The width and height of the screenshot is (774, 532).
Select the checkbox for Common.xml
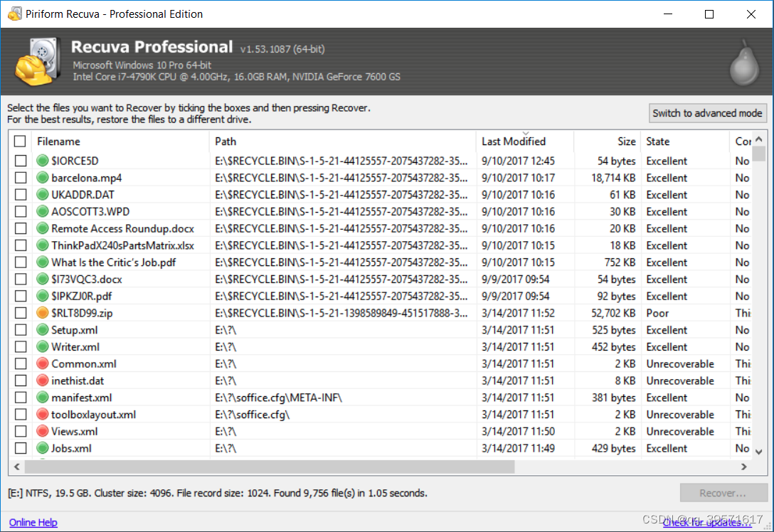[x=20, y=363]
